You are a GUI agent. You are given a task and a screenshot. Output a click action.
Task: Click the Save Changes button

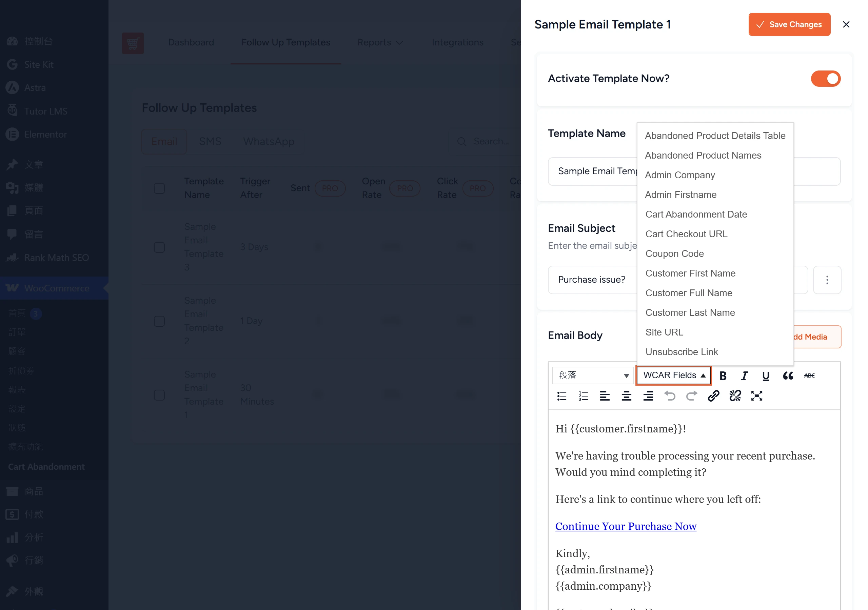[x=789, y=24]
